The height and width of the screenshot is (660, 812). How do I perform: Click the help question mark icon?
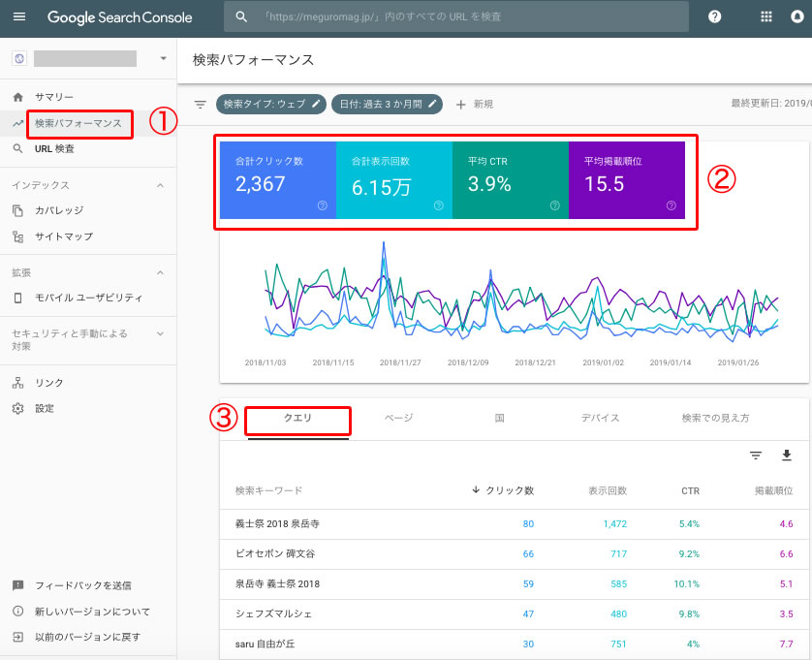point(715,17)
